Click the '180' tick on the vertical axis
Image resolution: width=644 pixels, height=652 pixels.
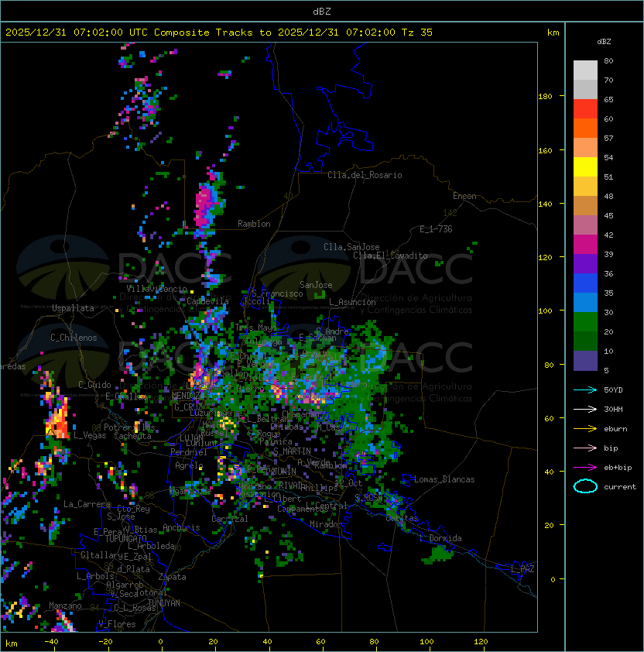point(545,97)
